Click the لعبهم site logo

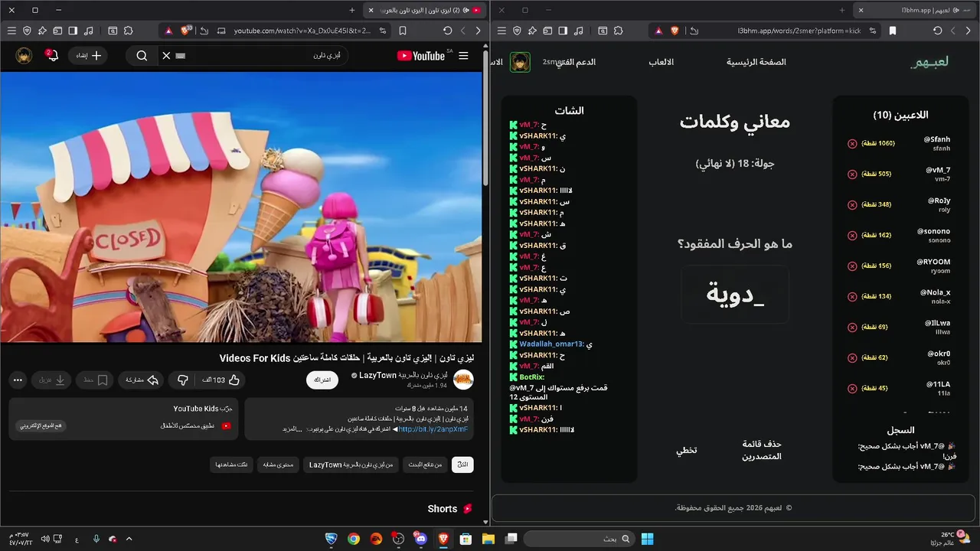929,62
